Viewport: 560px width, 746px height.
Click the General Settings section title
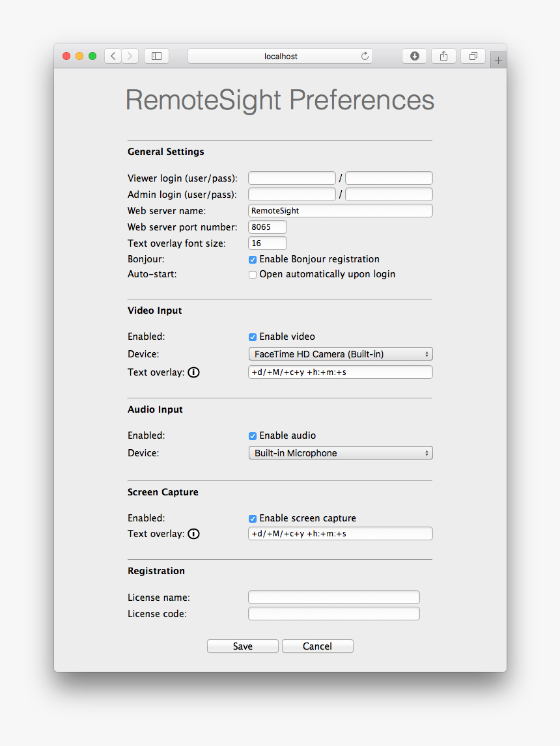coord(165,152)
